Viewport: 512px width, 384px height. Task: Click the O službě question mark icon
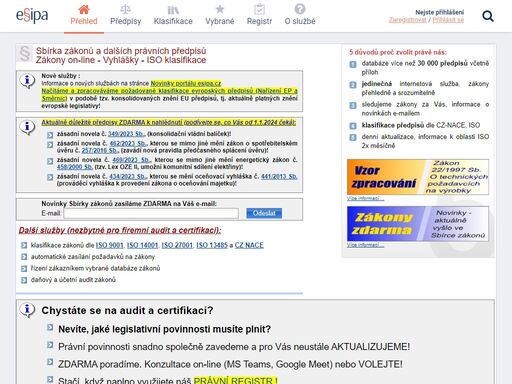pyautogui.click(x=300, y=9)
